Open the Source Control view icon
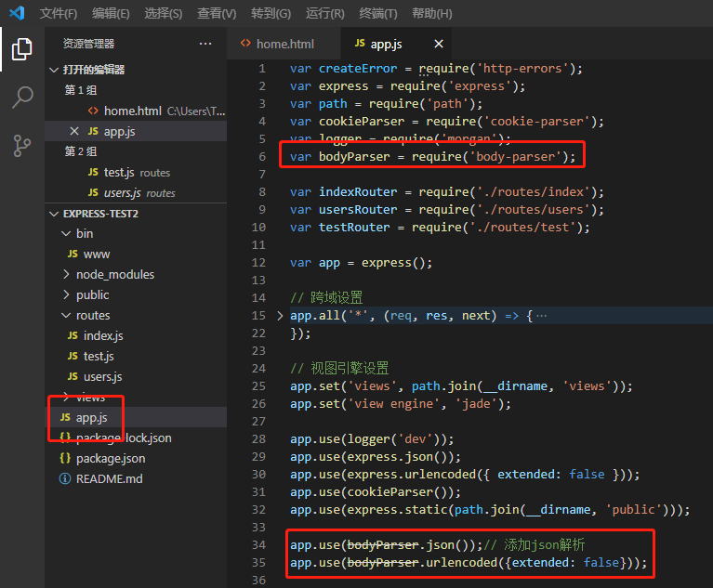Viewport: 713px width, 588px height. coord(21,146)
